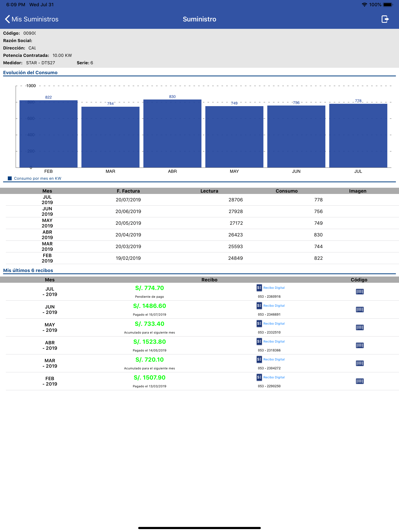The image size is (399, 532).
Task: Open Recibo Digital link for FEB 2019
Action: (x=274, y=377)
